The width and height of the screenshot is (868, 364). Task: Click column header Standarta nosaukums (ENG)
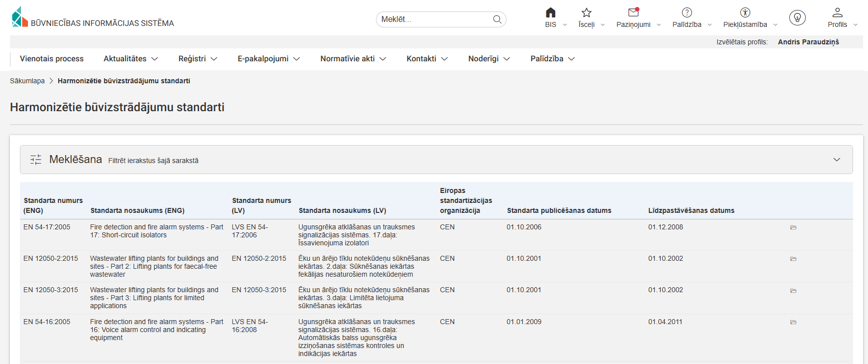click(137, 210)
